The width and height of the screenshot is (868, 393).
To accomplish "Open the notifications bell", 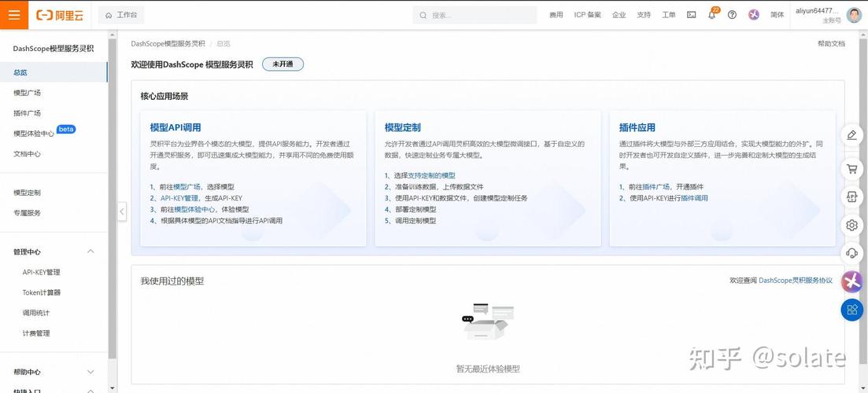I will point(712,15).
